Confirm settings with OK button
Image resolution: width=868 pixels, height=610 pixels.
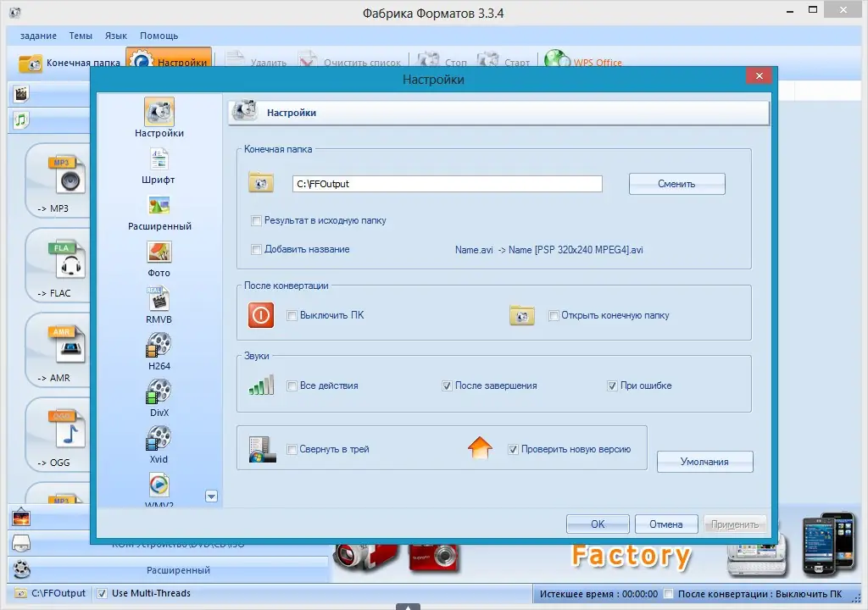point(598,524)
